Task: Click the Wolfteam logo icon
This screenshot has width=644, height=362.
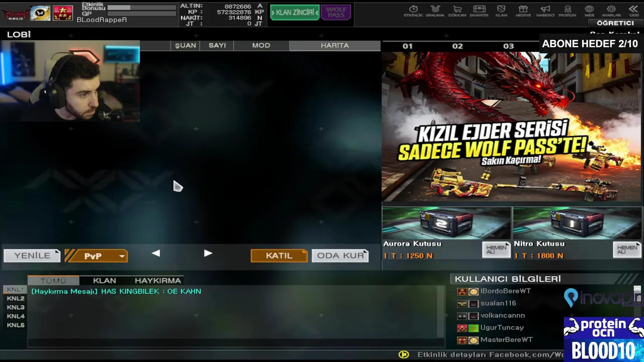Action: pyautogui.click(x=15, y=14)
